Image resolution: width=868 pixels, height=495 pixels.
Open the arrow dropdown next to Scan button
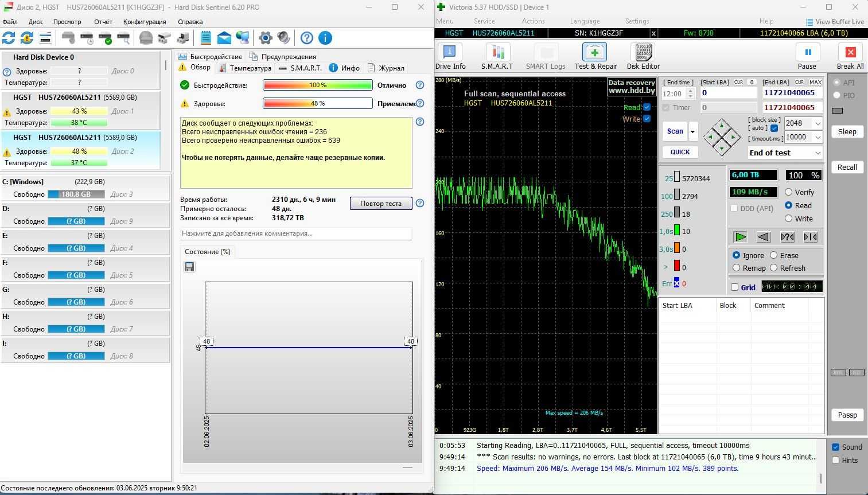click(x=693, y=131)
